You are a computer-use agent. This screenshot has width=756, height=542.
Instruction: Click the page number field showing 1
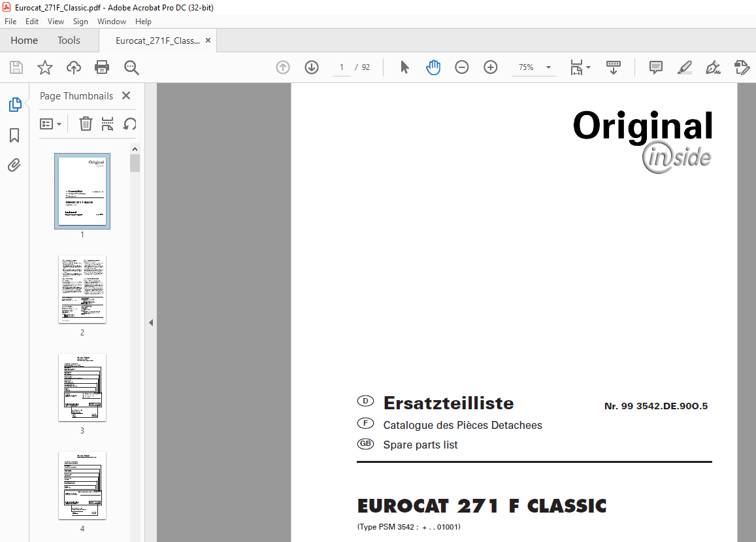(x=342, y=67)
